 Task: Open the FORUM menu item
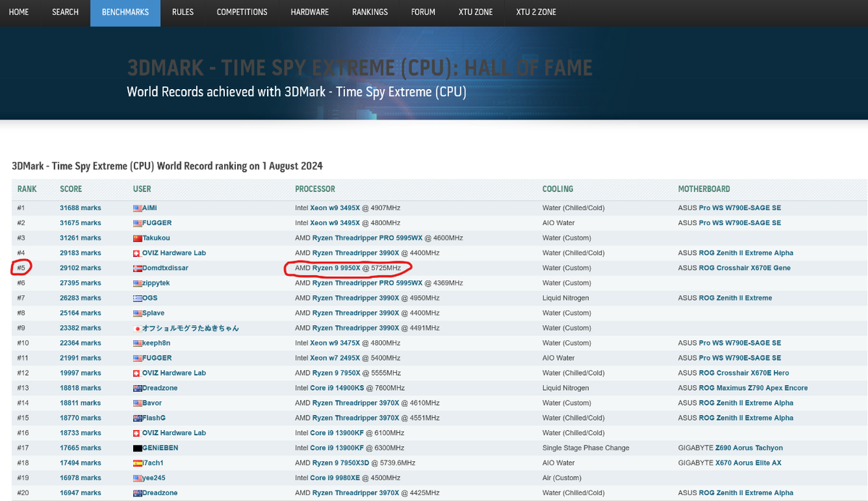423,12
